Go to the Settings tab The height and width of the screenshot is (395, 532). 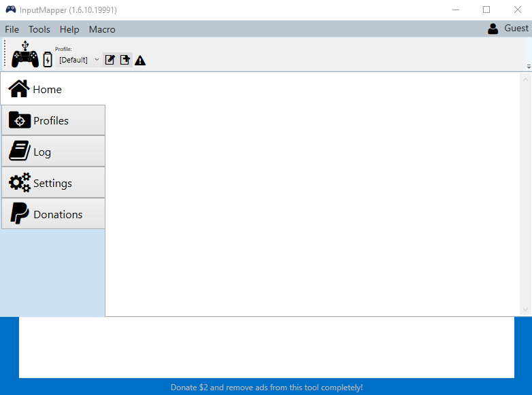[x=53, y=183]
